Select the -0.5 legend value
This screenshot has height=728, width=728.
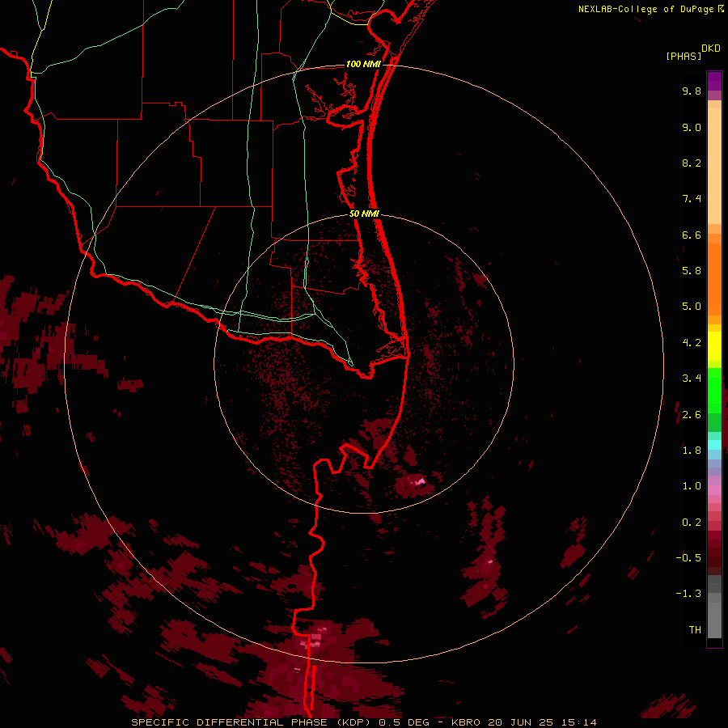pyautogui.click(x=688, y=558)
